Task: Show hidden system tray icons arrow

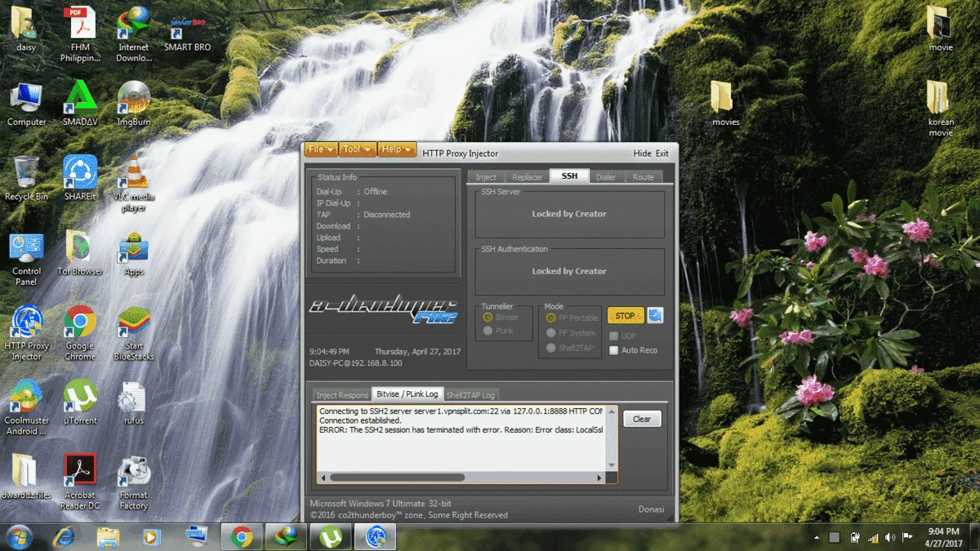Action: (816, 537)
